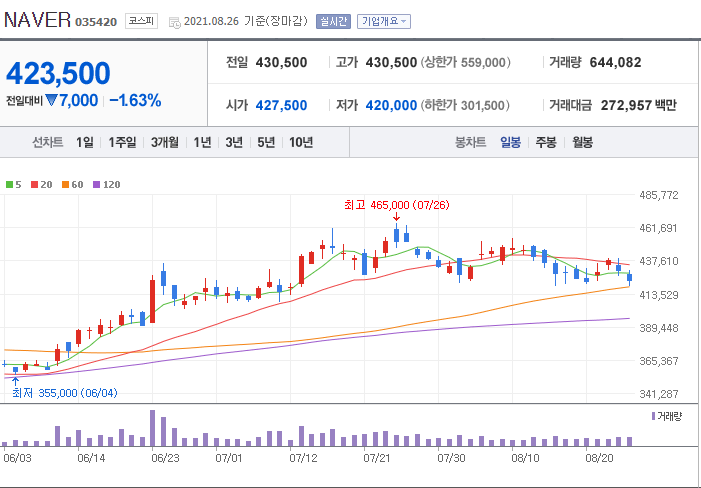Viewport: 701px width, 488px height.
Task: Click the purple 거래량 legend swatch
Action: click(x=653, y=416)
